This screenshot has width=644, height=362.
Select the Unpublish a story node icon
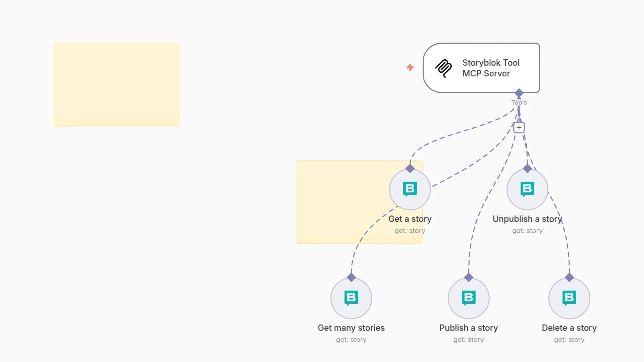tap(527, 189)
